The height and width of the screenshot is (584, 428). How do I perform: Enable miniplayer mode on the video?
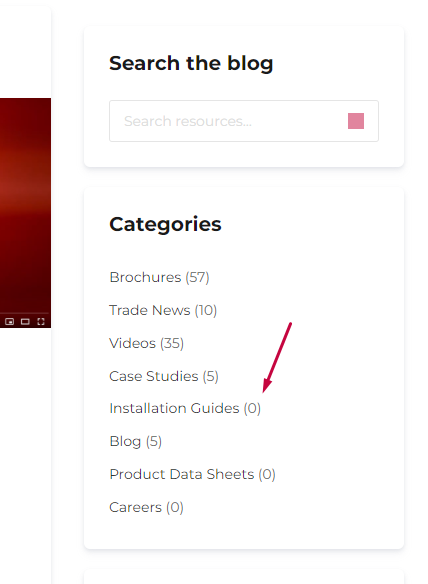[10, 321]
